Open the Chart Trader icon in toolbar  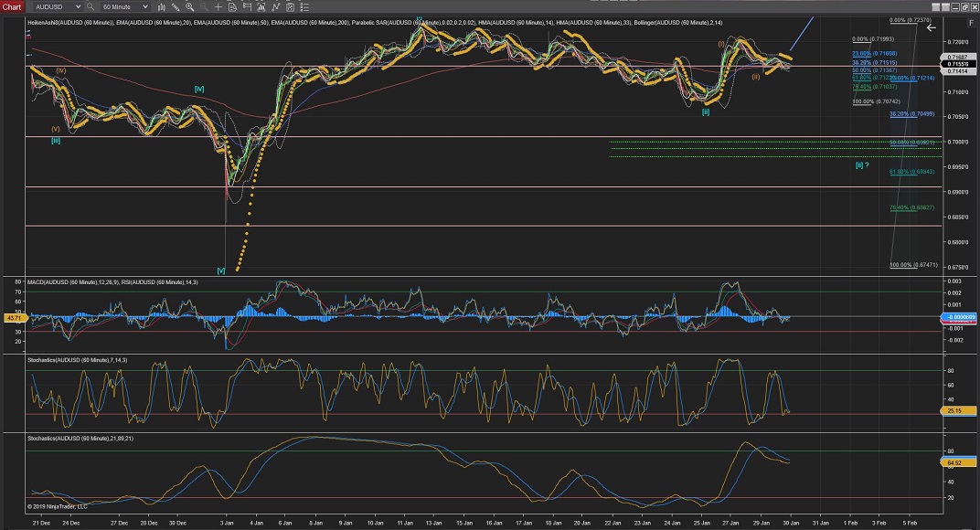tap(247, 6)
